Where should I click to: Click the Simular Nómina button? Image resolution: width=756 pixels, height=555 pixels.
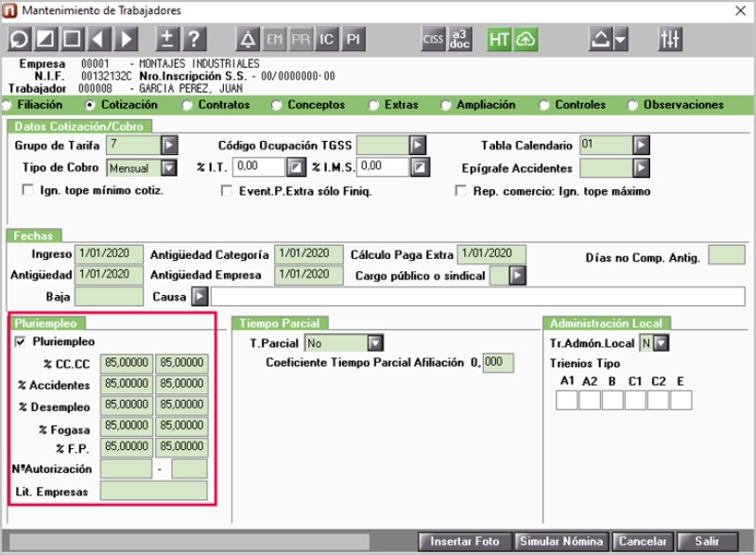coord(561,542)
